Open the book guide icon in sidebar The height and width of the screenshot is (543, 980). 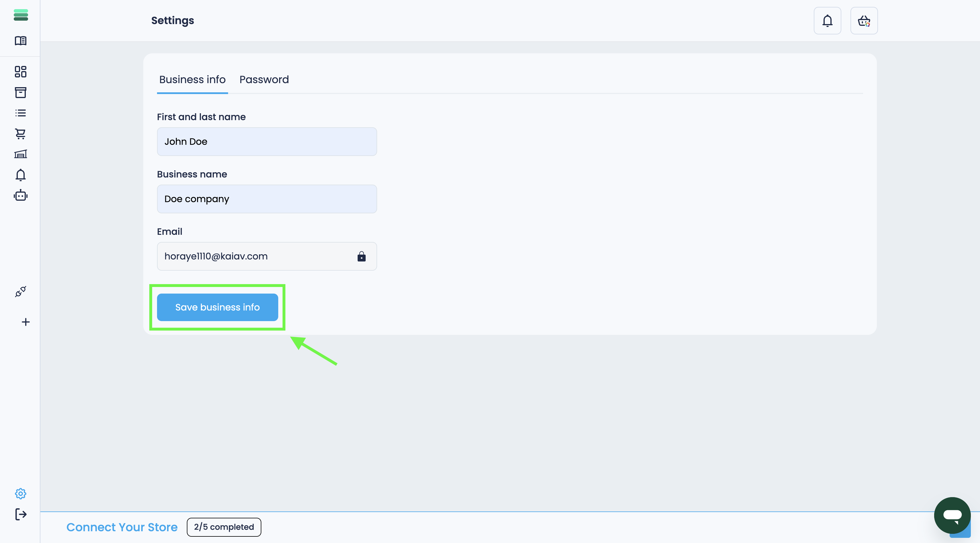coord(21,41)
